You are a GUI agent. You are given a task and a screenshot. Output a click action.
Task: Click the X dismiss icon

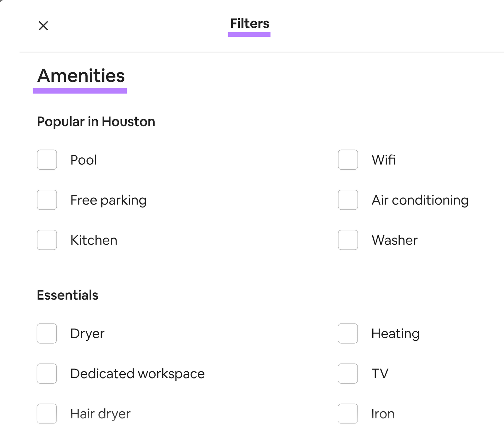[x=43, y=25]
